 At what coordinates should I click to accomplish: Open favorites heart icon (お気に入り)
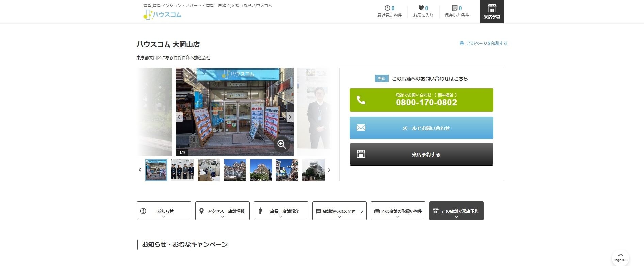click(423, 12)
